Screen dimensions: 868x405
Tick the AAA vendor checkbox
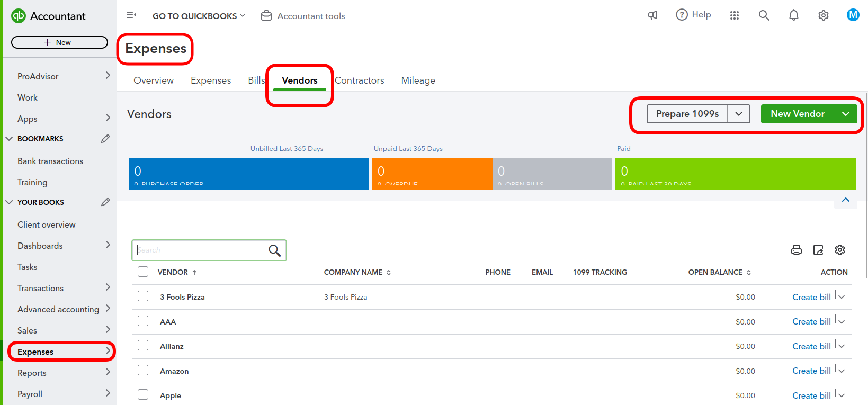(143, 321)
